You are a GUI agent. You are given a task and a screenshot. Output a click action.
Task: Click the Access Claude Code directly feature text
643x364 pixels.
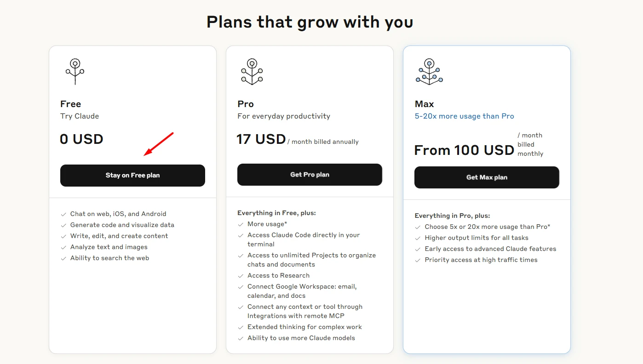(x=304, y=240)
